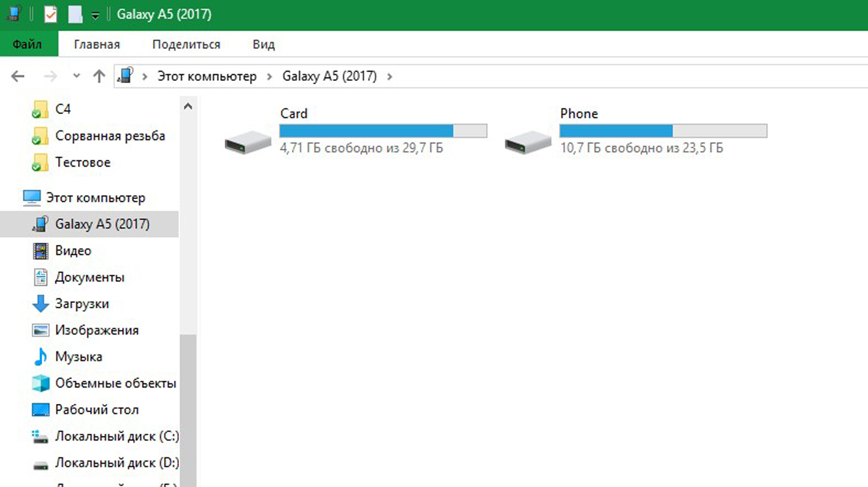Click the window system icon in title bar

pos(15,14)
